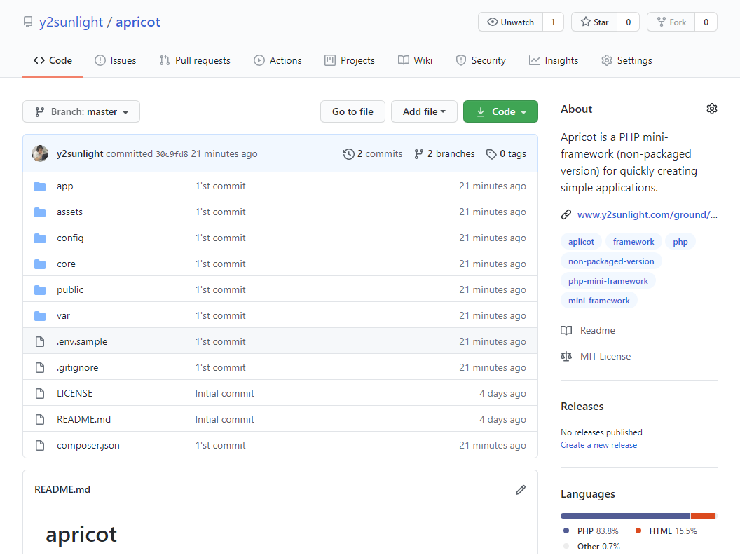Switch to the Issues tab
The height and width of the screenshot is (560, 740).
point(116,61)
